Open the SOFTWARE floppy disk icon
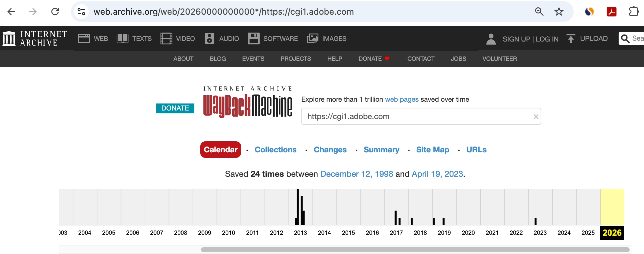This screenshot has height=254, width=644. click(254, 38)
